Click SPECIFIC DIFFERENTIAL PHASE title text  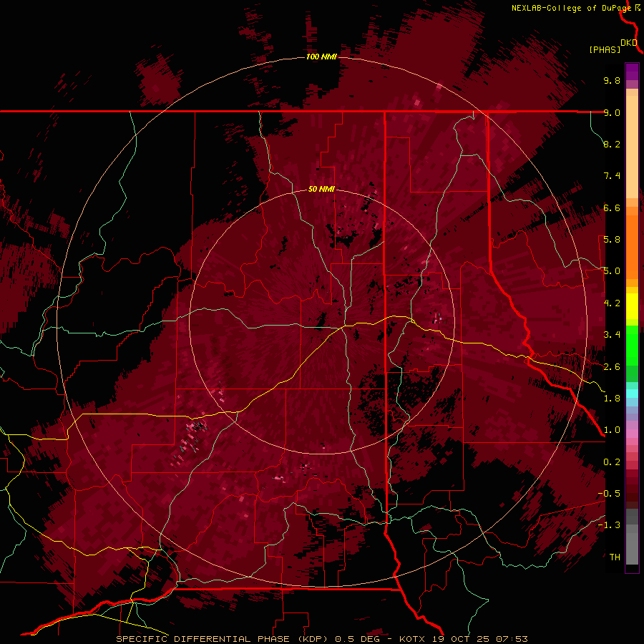pos(204,639)
